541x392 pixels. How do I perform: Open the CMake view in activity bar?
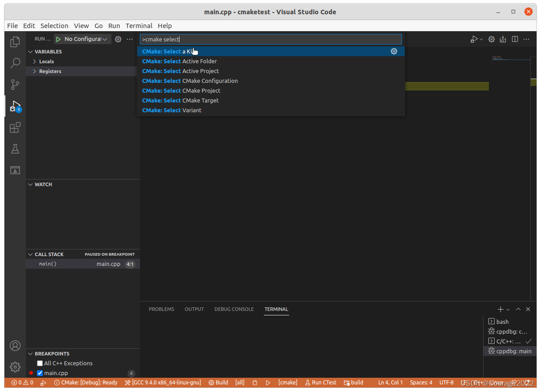pos(15,170)
